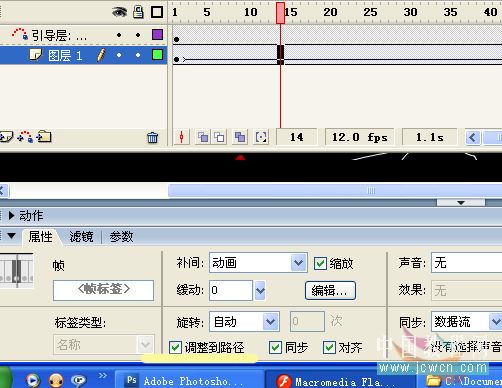Select the 引导层 layer row

click(x=83, y=35)
